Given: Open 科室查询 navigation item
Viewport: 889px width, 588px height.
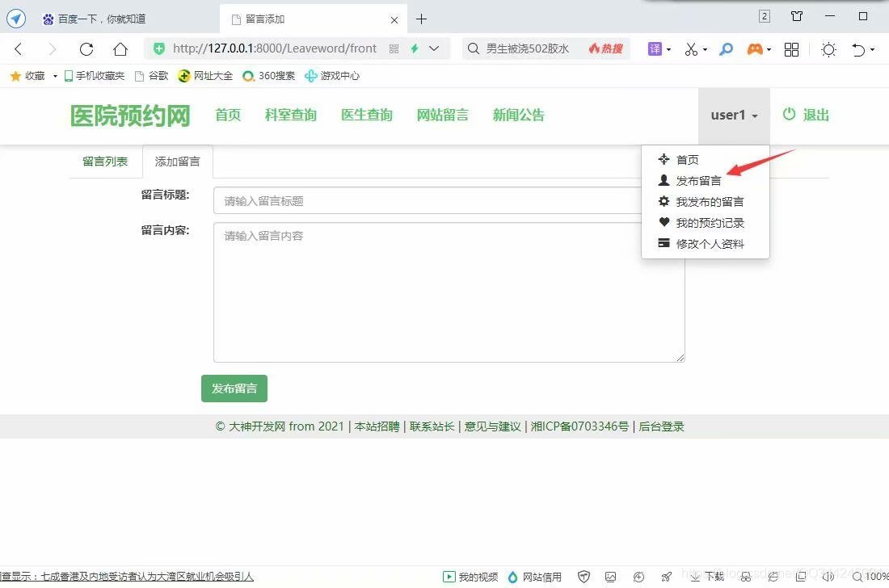Looking at the screenshot, I should point(290,115).
